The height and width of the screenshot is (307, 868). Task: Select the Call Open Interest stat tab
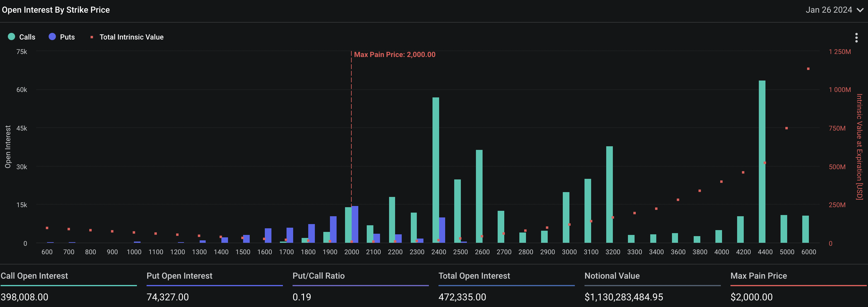34,276
